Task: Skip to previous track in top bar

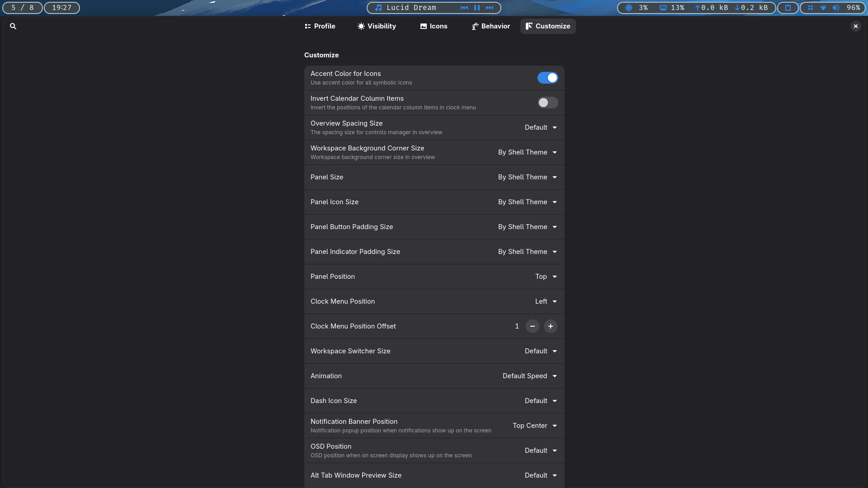Action: [464, 8]
